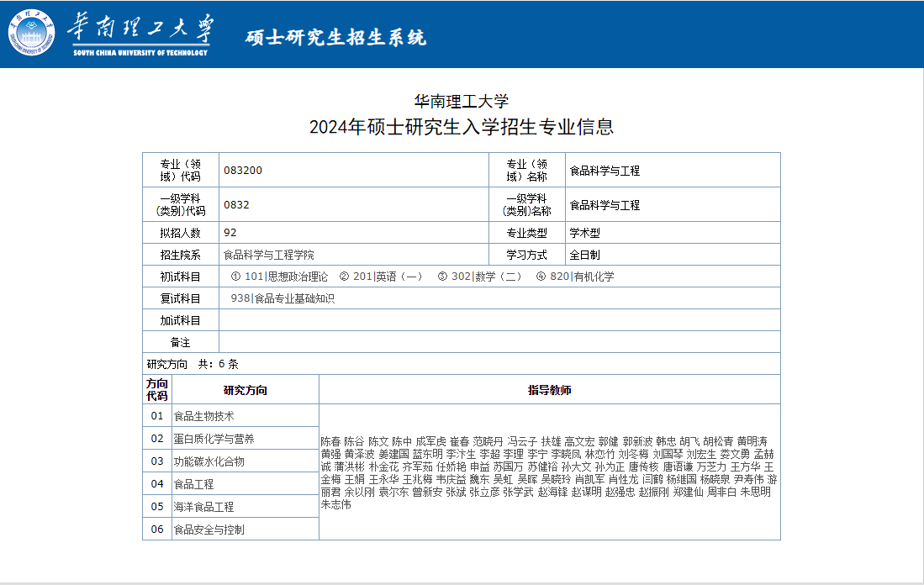Select retest subject 938|食品专业基础知识
Viewport: 924px width, 585px height.
[282, 298]
